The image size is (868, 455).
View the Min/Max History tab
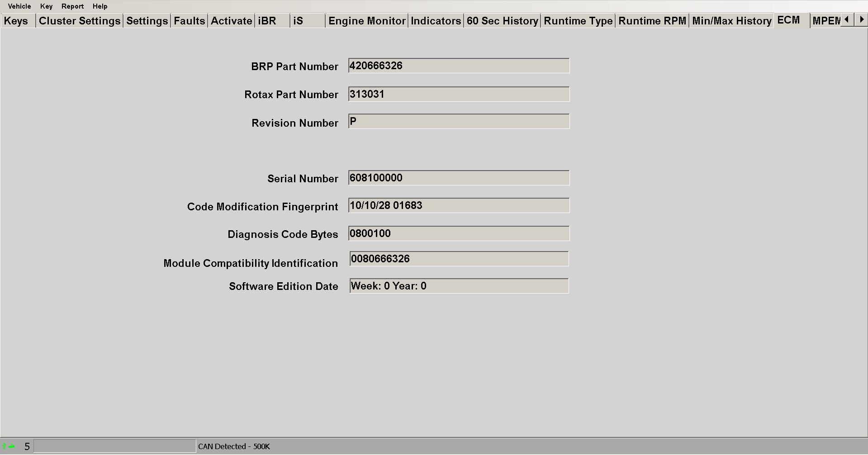click(x=732, y=21)
